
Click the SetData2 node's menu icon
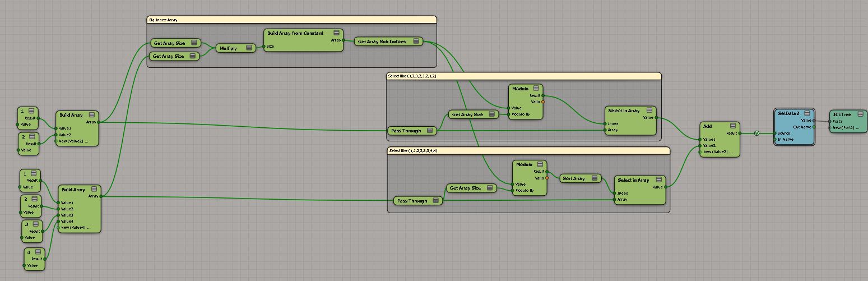(x=807, y=113)
